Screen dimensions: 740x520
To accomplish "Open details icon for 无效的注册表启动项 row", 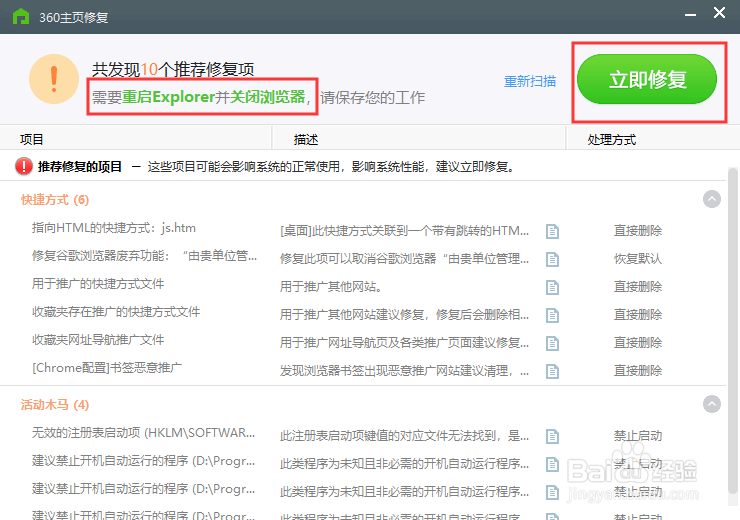I will pyautogui.click(x=552, y=436).
